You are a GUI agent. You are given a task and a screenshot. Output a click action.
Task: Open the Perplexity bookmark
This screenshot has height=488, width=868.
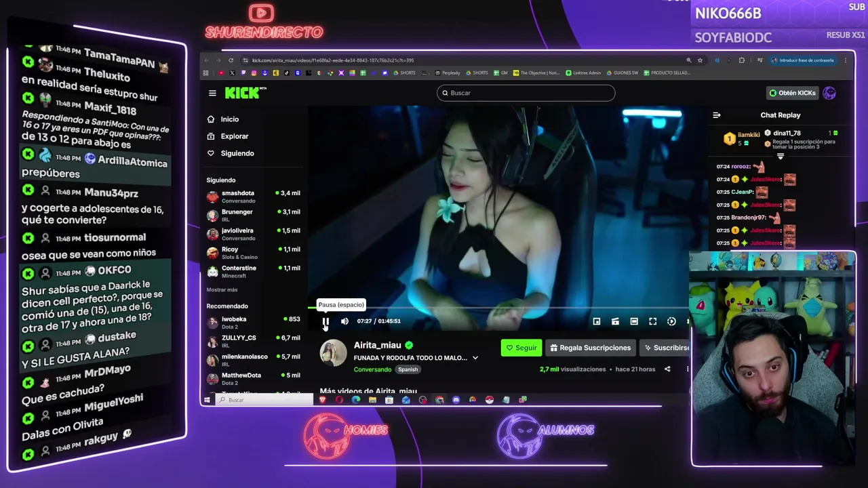click(x=448, y=73)
